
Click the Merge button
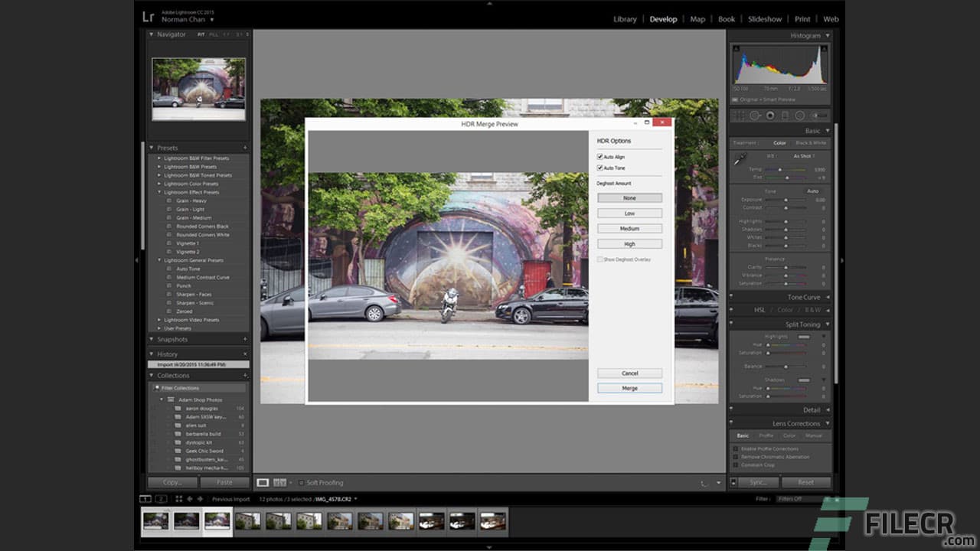[629, 388]
